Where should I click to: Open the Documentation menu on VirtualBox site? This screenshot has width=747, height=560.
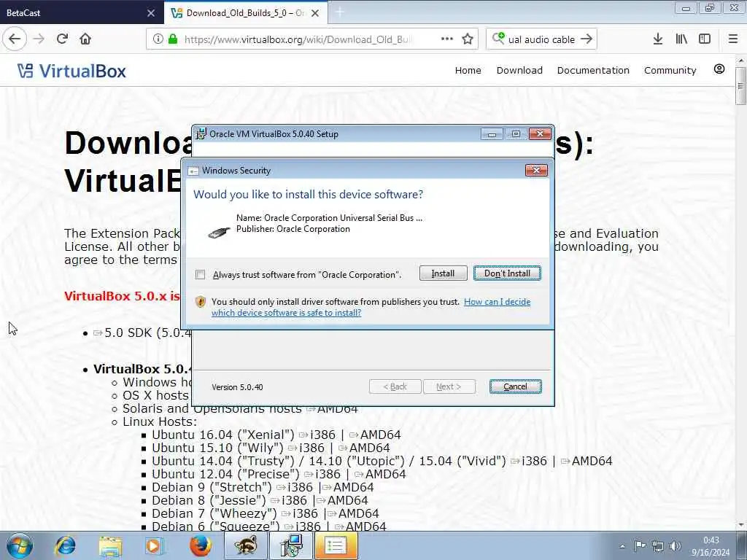(593, 71)
